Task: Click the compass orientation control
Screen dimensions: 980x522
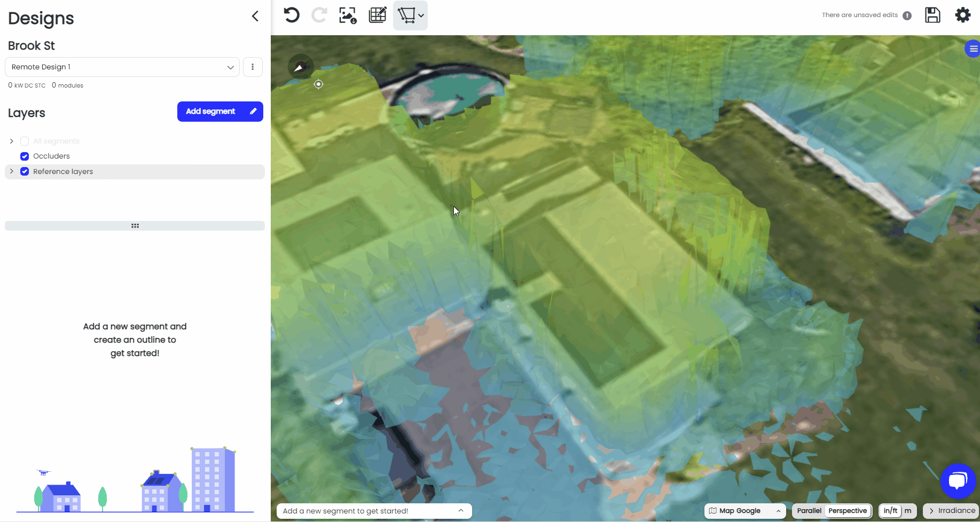Action: click(300, 67)
